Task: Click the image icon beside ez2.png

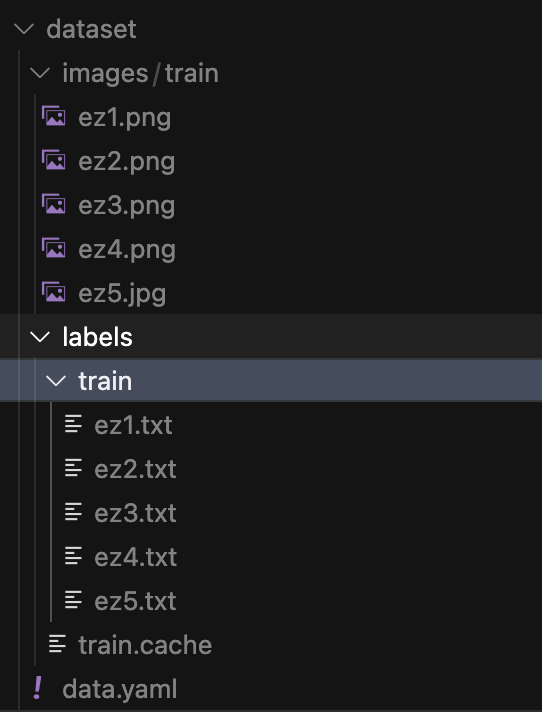Action: pos(54,160)
